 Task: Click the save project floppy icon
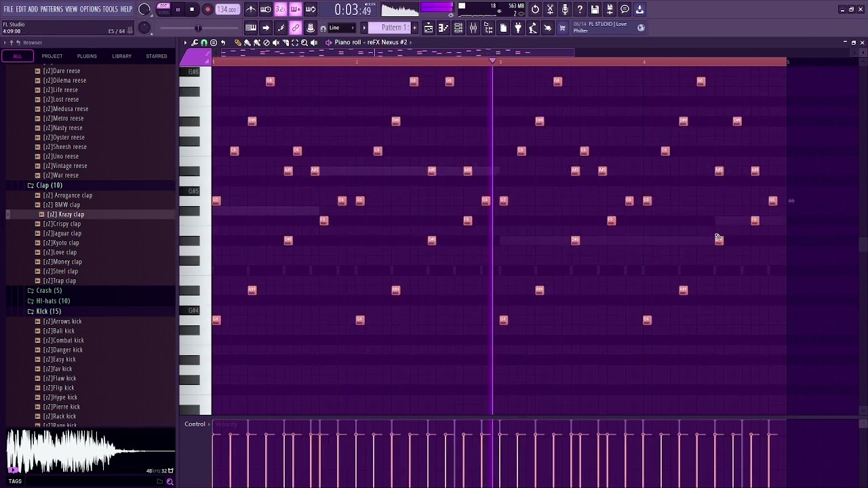[595, 9]
